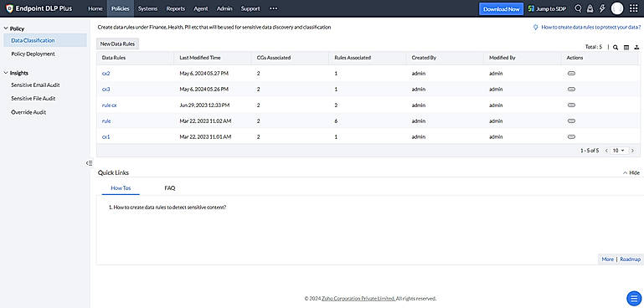Open the Reports menu
644x308 pixels.
coord(175,8)
